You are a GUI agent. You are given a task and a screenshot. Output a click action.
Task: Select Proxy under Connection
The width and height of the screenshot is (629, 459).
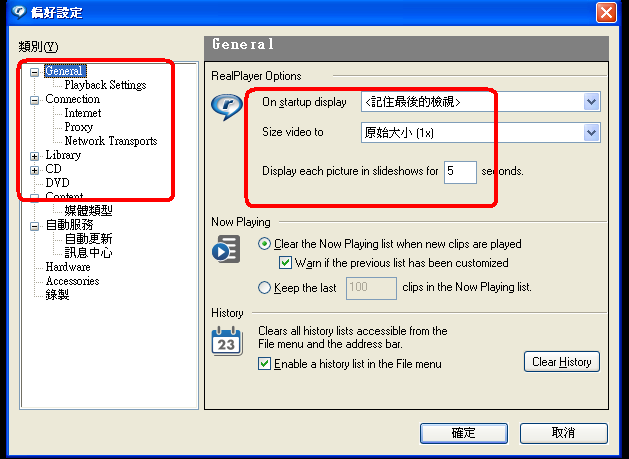[79, 127]
